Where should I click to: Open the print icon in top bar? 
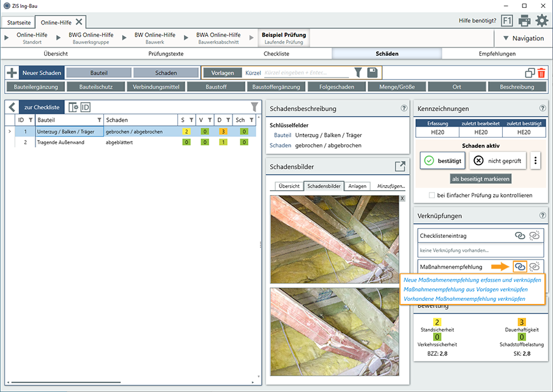click(x=524, y=21)
